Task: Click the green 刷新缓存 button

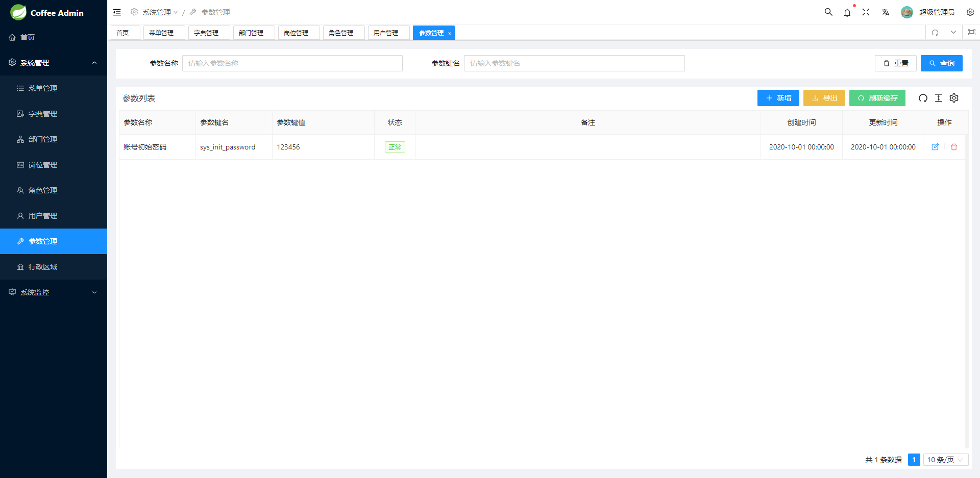Action: click(x=877, y=98)
